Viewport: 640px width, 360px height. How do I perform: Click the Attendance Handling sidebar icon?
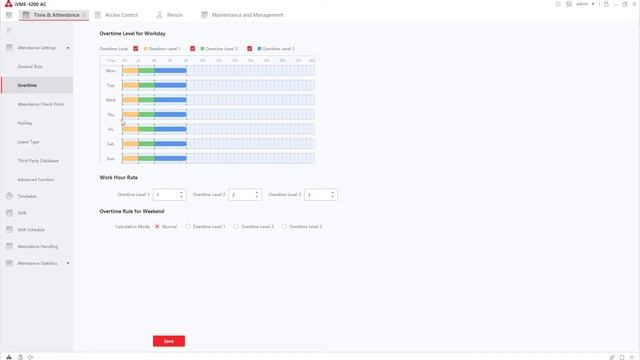(9, 247)
